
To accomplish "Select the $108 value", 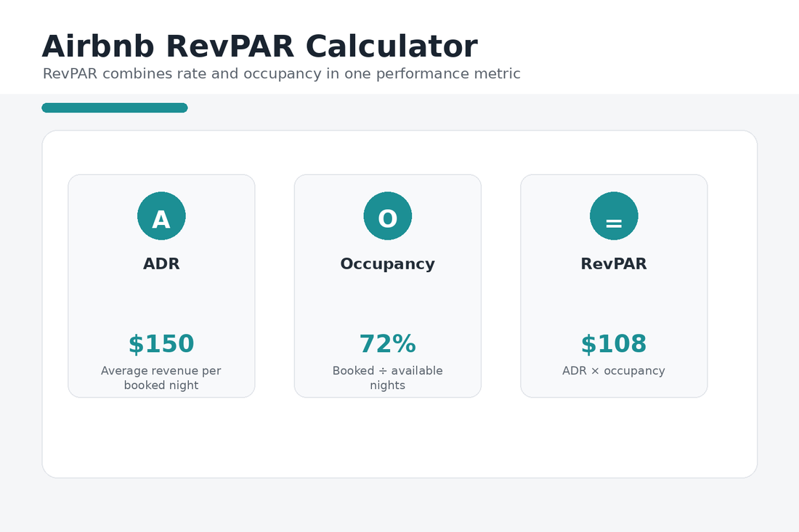I will (x=614, y=343).
